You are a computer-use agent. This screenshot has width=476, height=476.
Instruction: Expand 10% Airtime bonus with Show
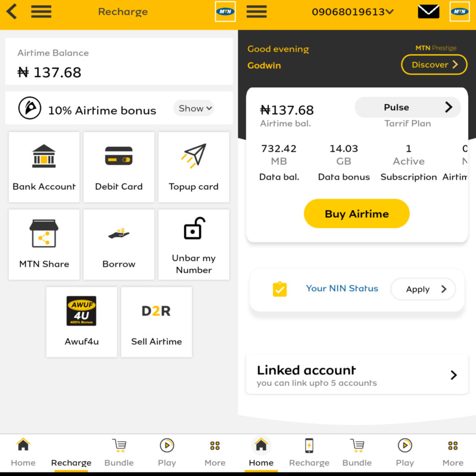coord(194,108)
